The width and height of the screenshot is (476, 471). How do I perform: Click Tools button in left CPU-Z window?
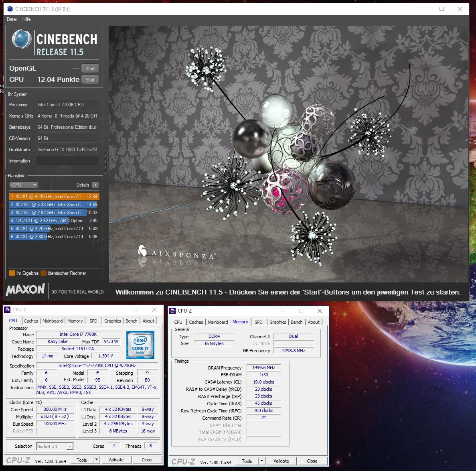82,460
